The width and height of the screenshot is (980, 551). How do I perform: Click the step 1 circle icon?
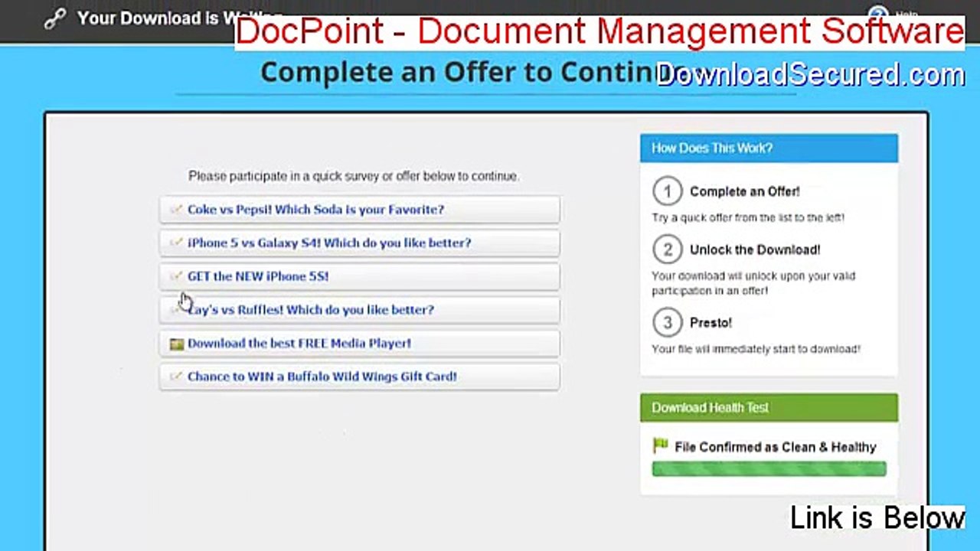pos(667,191)
